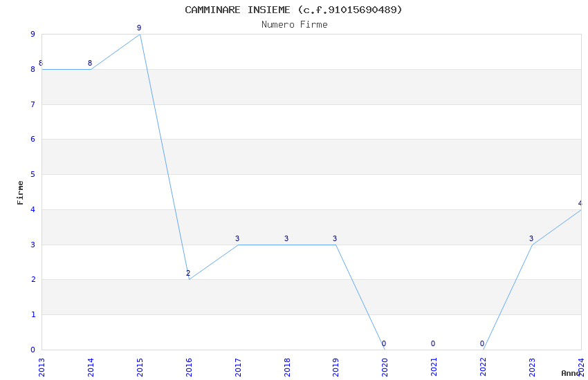Click the y-axis tick value 5
The image size is (588, 380).
pyautogui.click(x=33, y=175)
